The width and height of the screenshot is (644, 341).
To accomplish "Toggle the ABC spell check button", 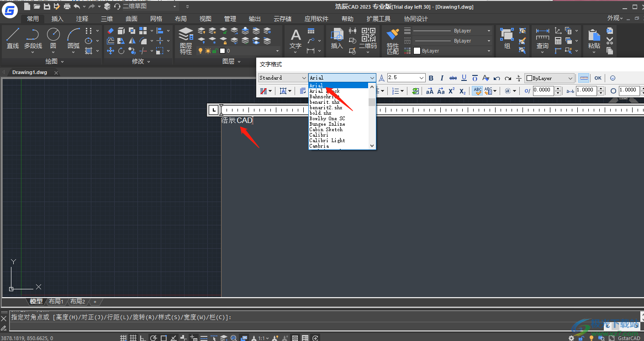I will pos(477,91).
